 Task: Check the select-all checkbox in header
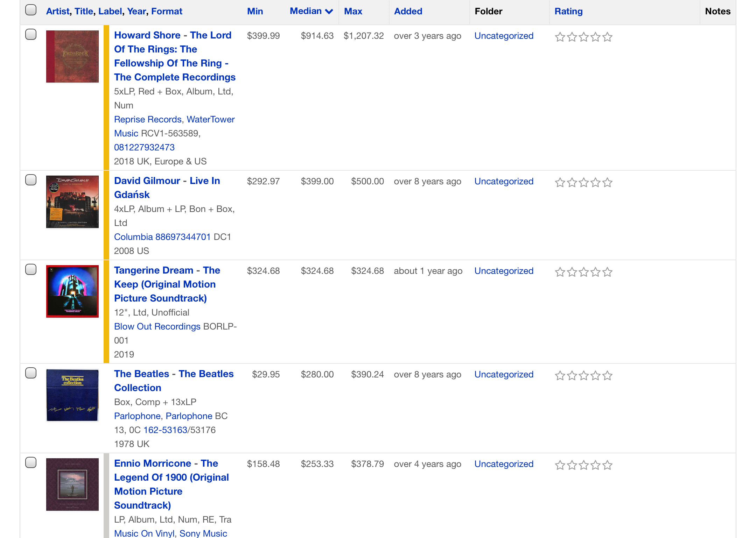tap(31, 10)
